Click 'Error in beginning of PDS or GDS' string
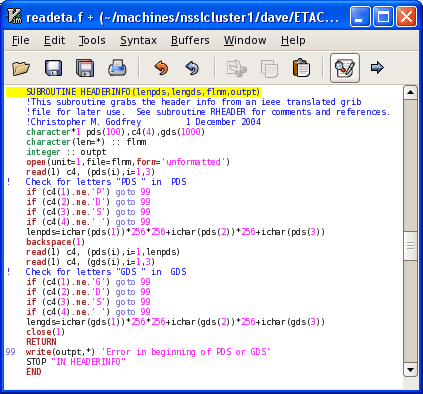Screen dimensions: 423x394 (x=186, y=352)
